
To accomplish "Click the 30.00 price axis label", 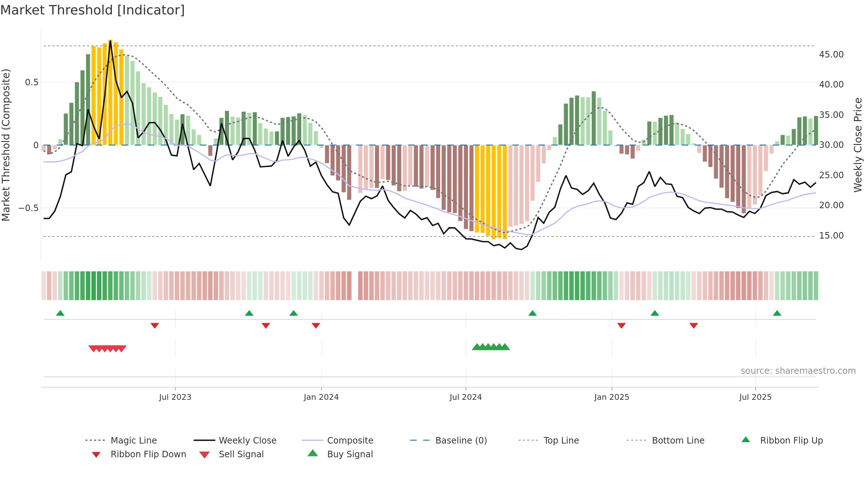I will (831, 145).
